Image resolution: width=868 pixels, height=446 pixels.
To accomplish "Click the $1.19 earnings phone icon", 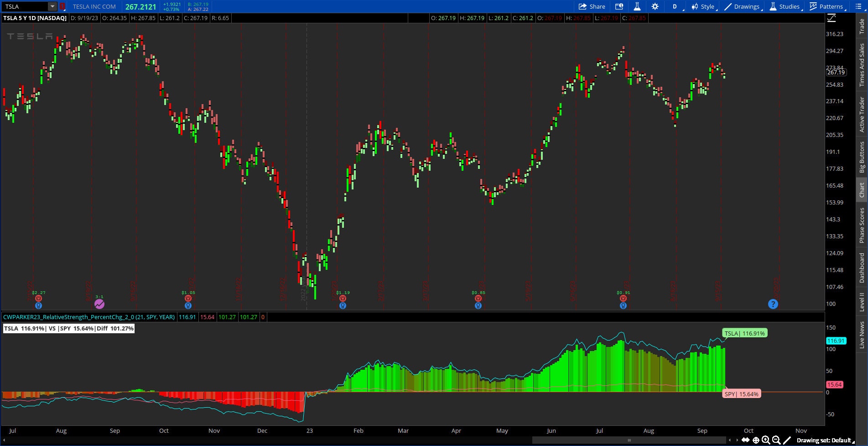I will pyautogui.click(x=343, y=299).
